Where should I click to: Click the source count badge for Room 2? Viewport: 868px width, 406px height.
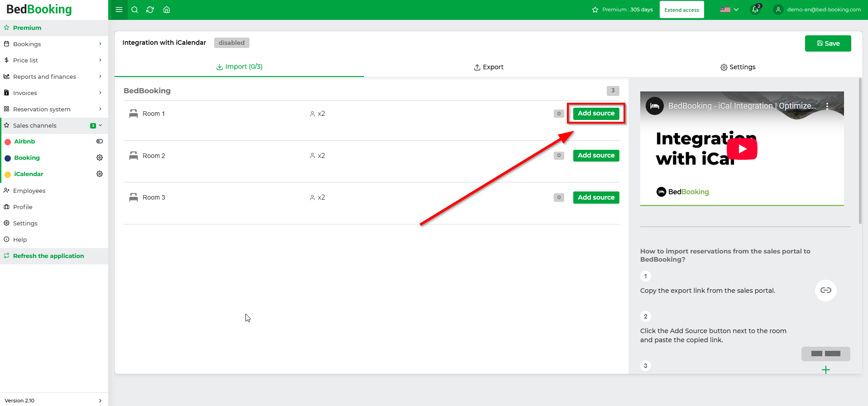[559, 156]
